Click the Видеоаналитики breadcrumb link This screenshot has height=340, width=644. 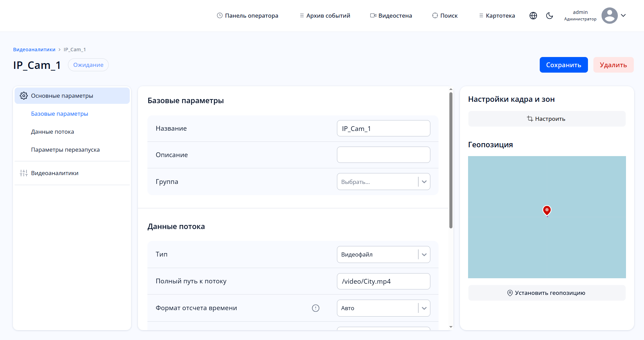pyautogui.click(x=34, y=50)
